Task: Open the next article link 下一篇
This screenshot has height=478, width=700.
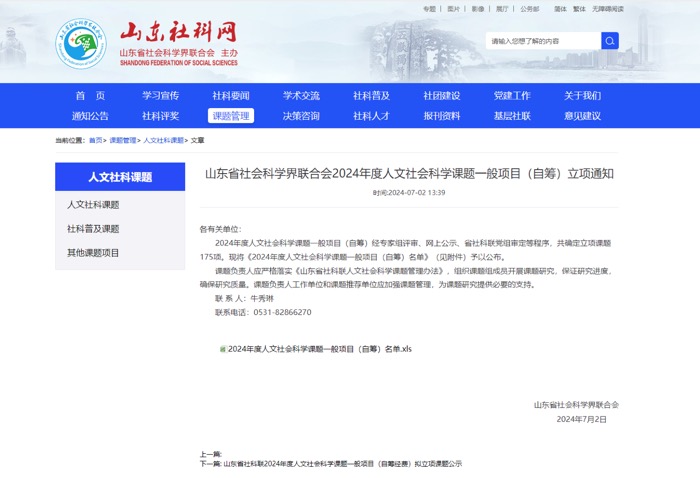Action: click(330, 464)
